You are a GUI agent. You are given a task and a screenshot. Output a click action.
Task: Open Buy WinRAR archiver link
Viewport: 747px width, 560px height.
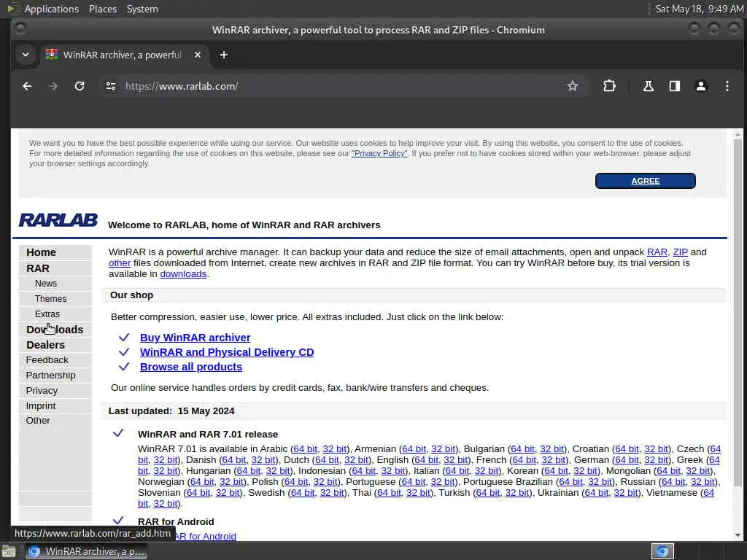click(196, 338)
